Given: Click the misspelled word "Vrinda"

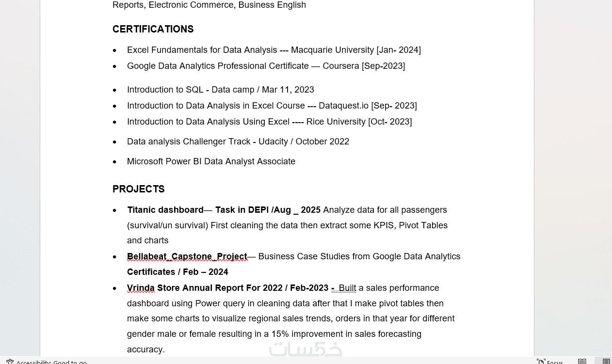Looking at the screenshot, I should tap(141, 288).
